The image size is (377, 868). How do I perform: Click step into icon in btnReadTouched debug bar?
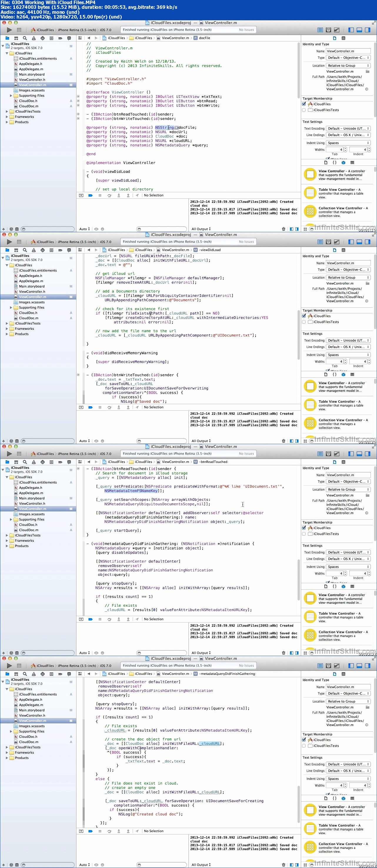[119, 619]
